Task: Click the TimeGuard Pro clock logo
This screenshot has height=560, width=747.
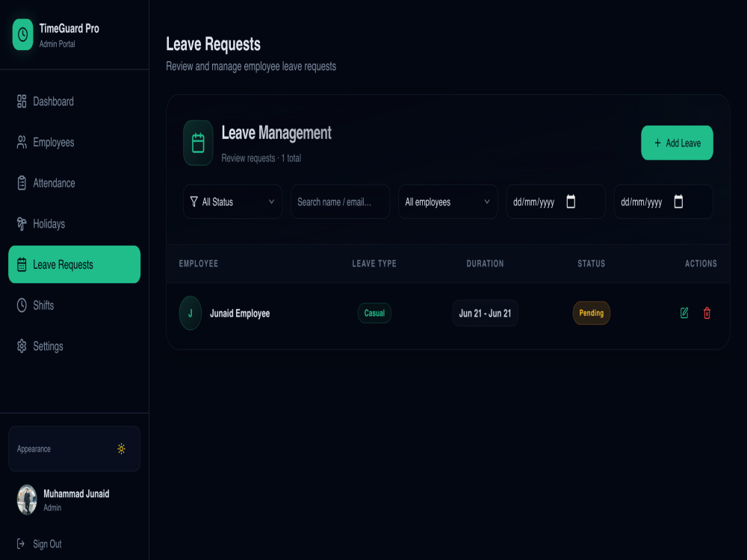Action: [x=22, y=34]
